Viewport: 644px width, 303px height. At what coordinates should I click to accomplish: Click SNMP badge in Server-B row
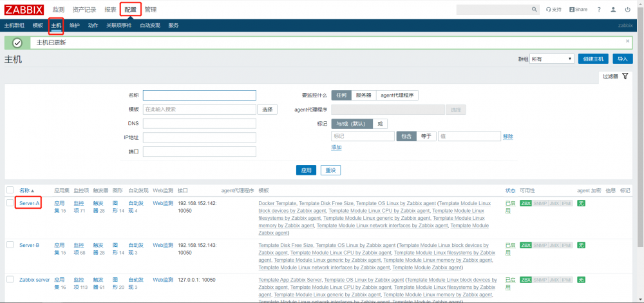pyautogui.click(x=540, y=245)
